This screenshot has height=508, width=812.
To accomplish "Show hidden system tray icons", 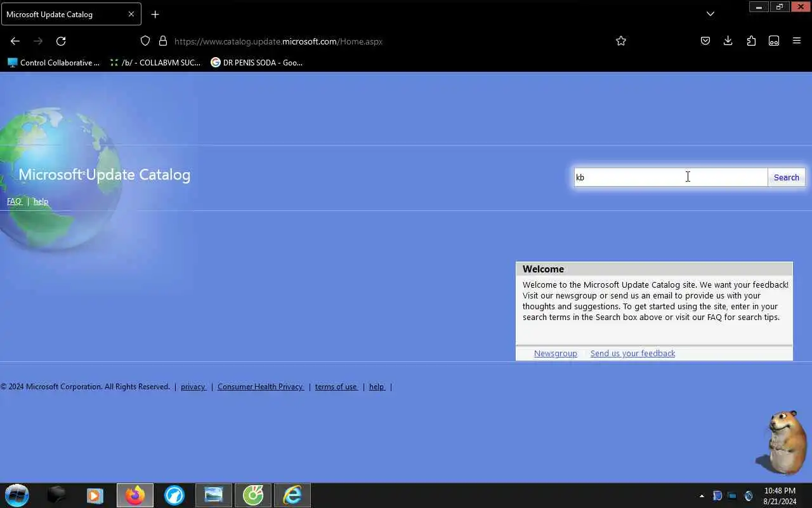I will [702, 496].
